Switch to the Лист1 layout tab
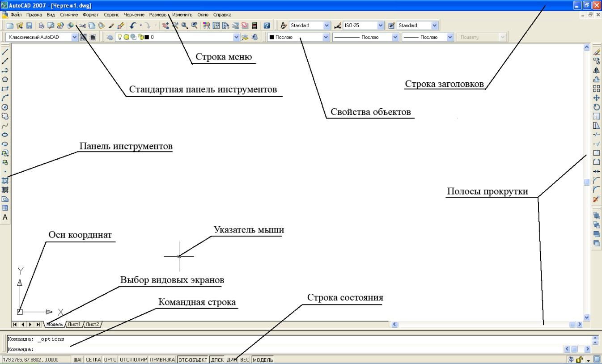 (x=74, y=324)
